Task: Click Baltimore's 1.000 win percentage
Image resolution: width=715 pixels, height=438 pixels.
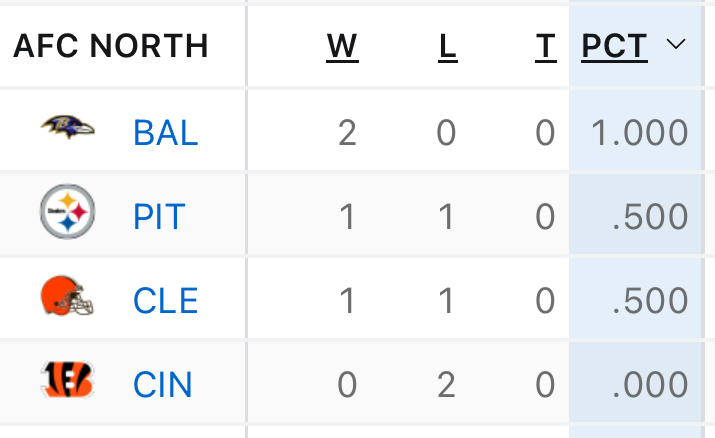Action: (x=639, y=133)
